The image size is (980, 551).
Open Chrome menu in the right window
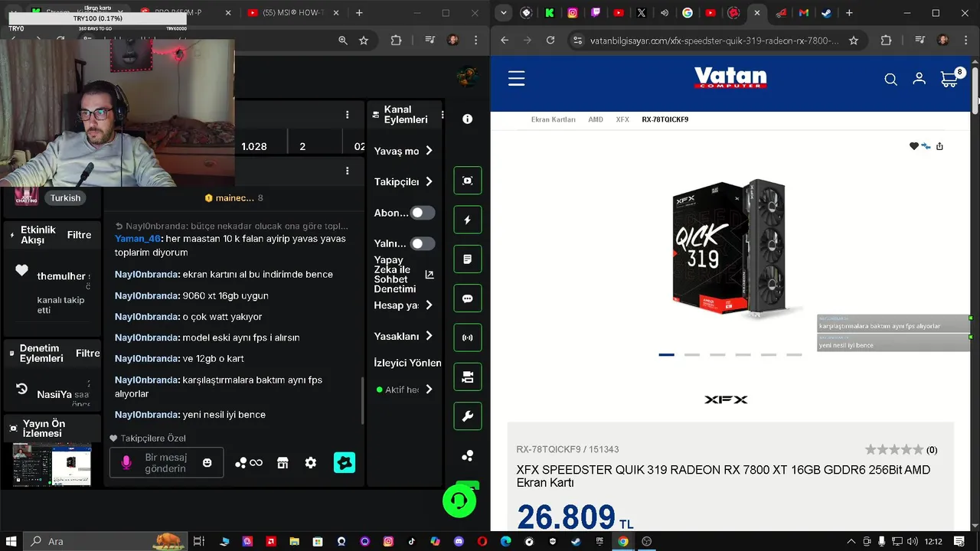coord(966,41)
